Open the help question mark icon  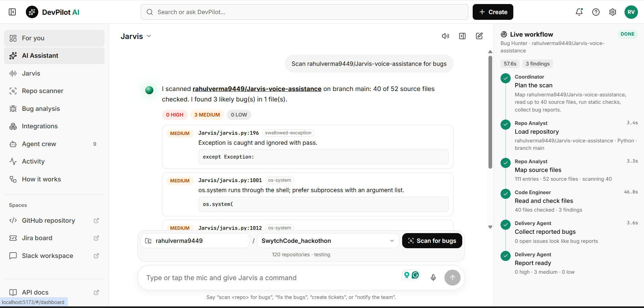click(596, 12)
